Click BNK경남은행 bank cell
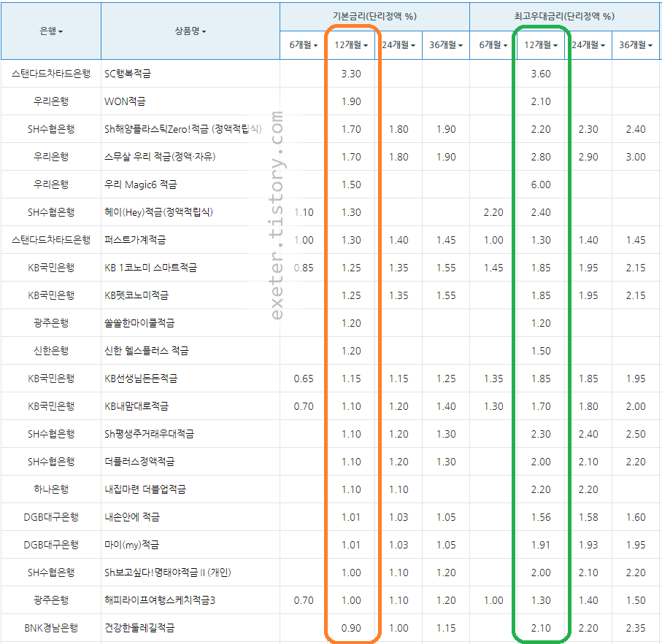The image size is (662, 644). pos(51,628)
